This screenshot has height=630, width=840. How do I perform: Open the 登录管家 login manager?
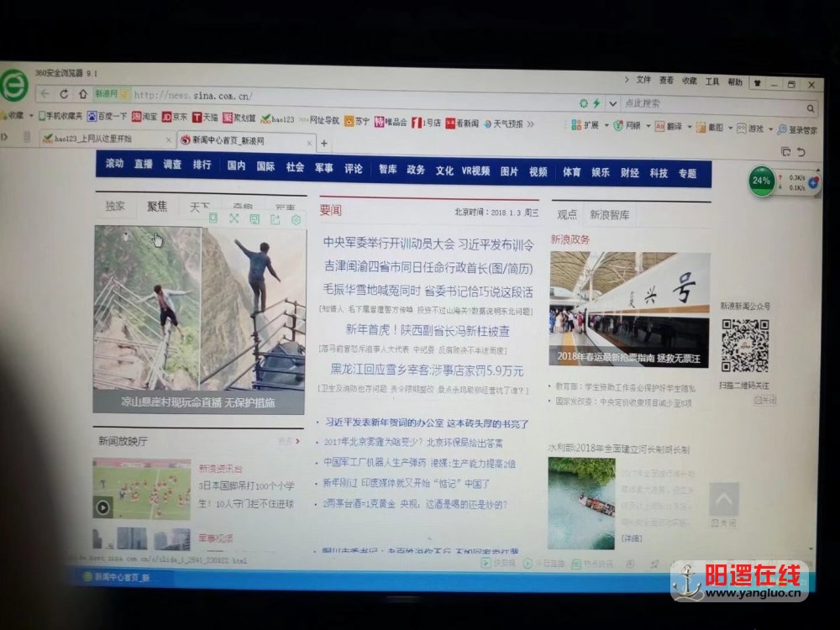(x=797, y=129)
